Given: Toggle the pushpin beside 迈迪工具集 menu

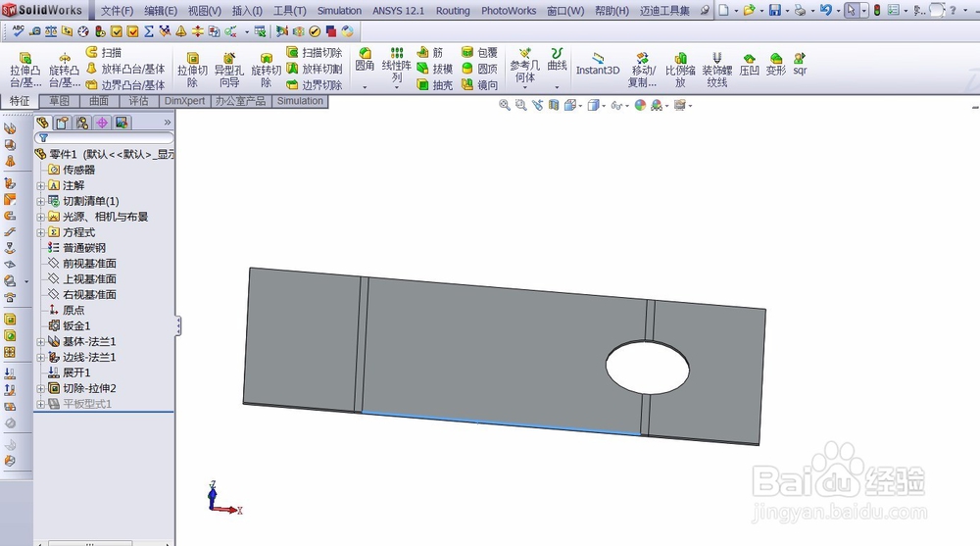Looking at the screenshot, I should click(705, 10).
